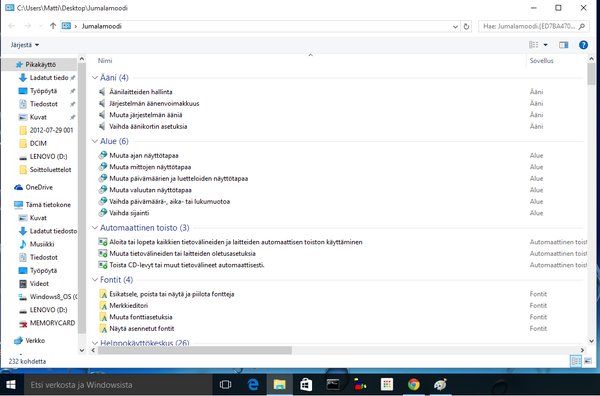The width and height of the screenshot is (600, 396).
Task: Select Näytä asennetut fontit
Action: (137, 328)
